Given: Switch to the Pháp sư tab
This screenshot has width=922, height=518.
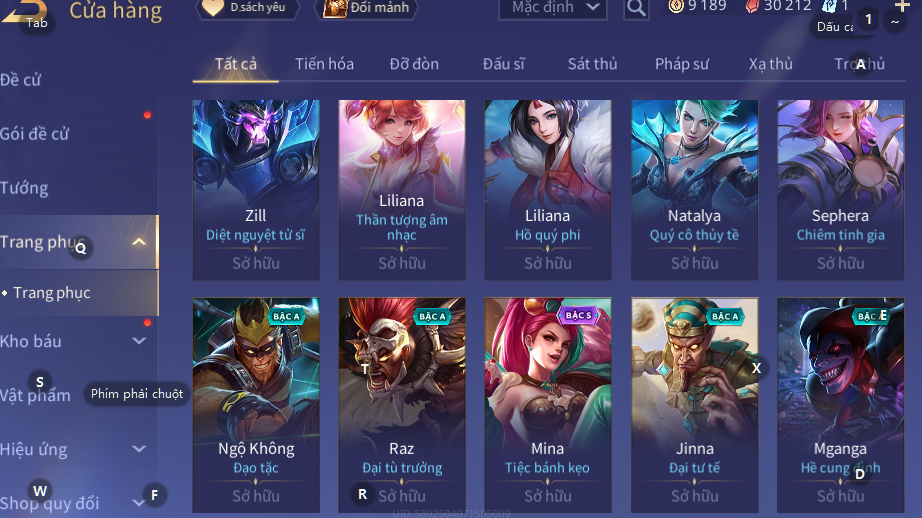Looking at the screenshot, I should coord(682,64).
